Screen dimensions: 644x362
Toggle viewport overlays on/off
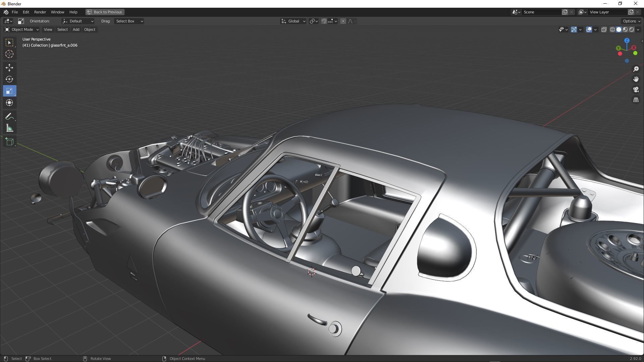pyautogui.click(x=589, y=29)
